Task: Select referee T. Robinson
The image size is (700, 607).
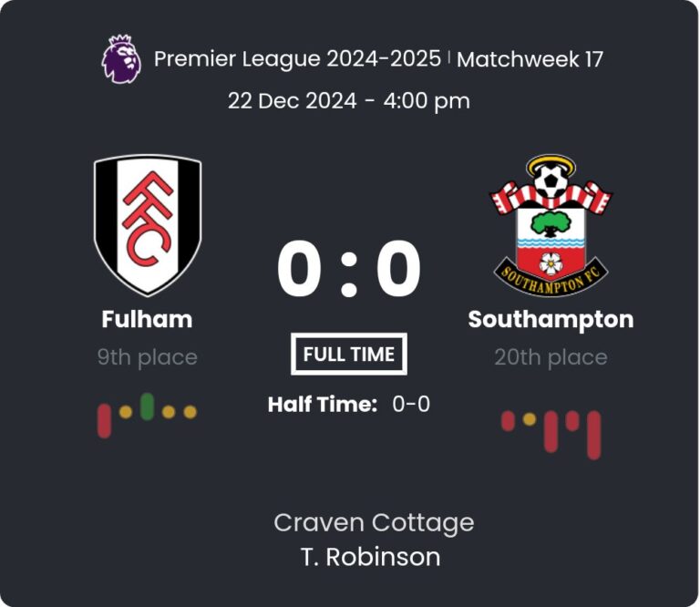Action: (x=371, y=556)
